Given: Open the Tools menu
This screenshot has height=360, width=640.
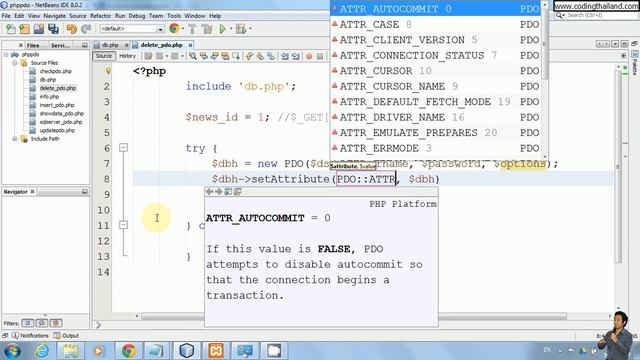Looking at the screenshot, I should click(174, 16).
